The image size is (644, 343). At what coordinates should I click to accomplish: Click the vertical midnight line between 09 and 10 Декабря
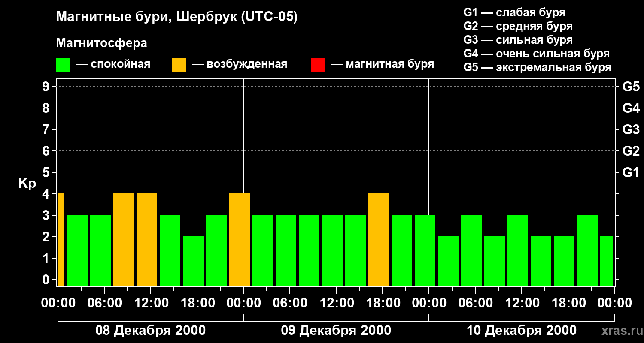point(429,146)
